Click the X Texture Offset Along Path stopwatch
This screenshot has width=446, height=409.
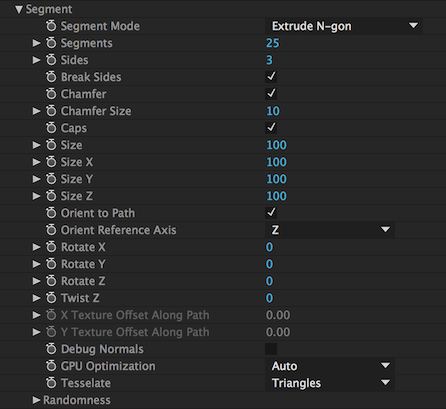coord(51,315)
